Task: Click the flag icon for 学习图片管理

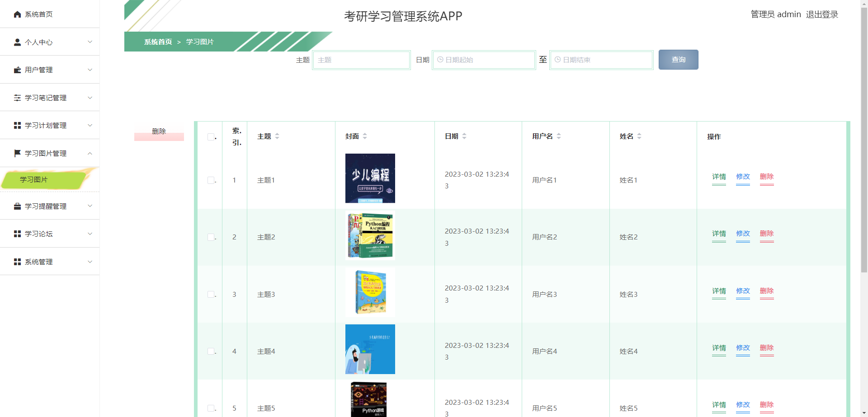Action: 18,153
